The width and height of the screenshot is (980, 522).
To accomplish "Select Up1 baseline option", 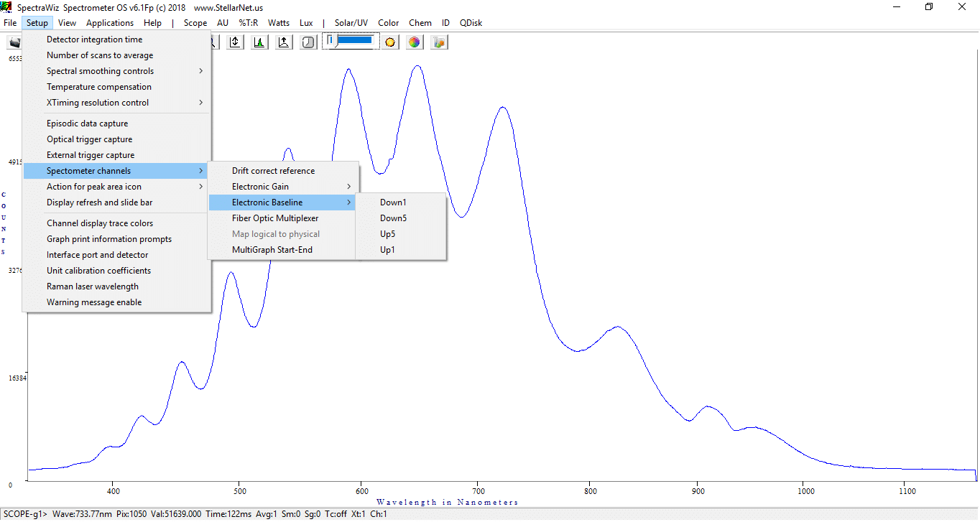I will (401, 250).
